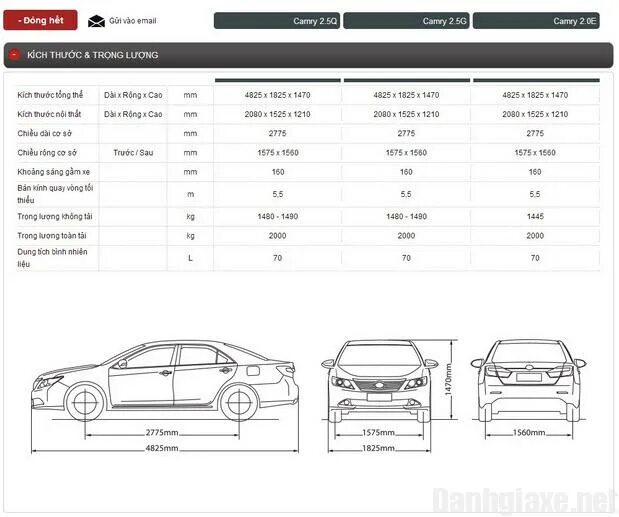Click the 4825mm overall length label

162,448
